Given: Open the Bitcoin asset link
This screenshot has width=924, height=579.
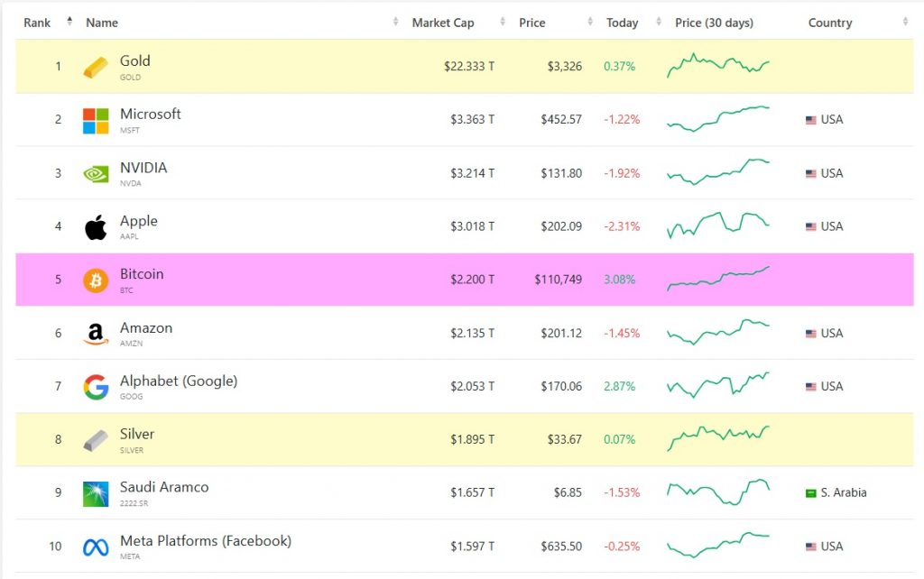Looking at the screenshot, I should 142,274.
